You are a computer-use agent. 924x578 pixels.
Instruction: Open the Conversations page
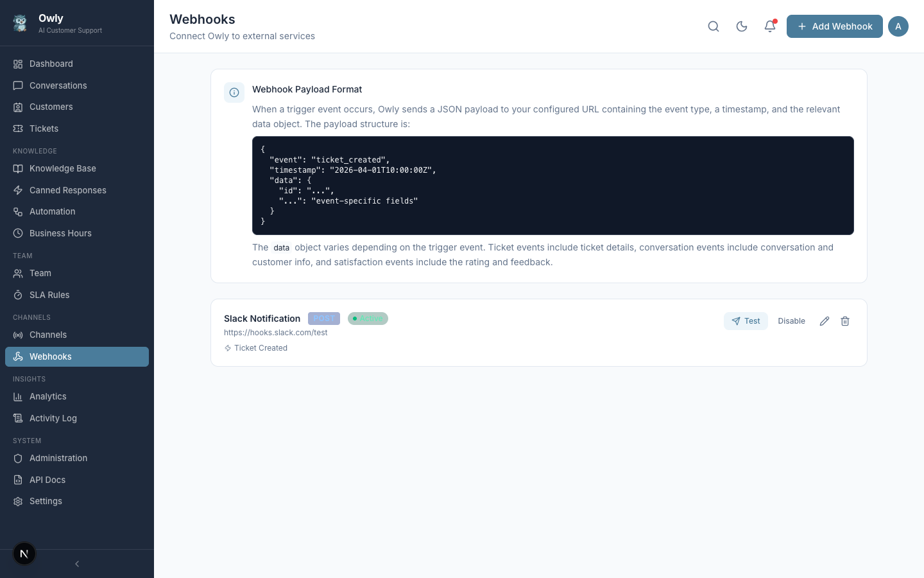58,85
